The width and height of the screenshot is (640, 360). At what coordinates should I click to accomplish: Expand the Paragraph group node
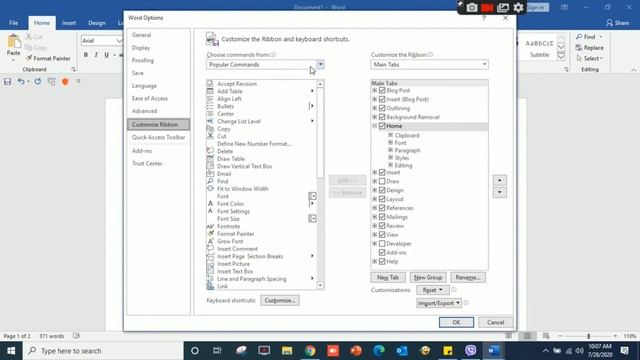point(391,150)
